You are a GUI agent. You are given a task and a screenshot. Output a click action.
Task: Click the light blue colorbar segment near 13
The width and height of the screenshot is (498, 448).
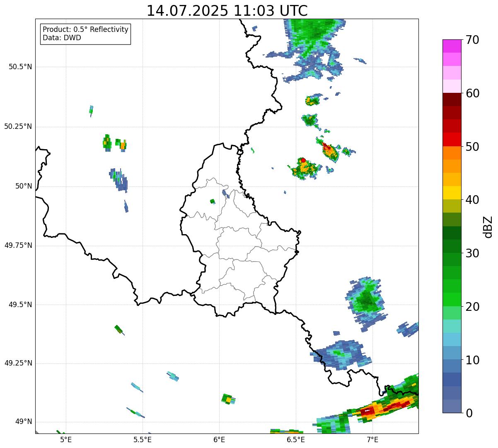452,340
